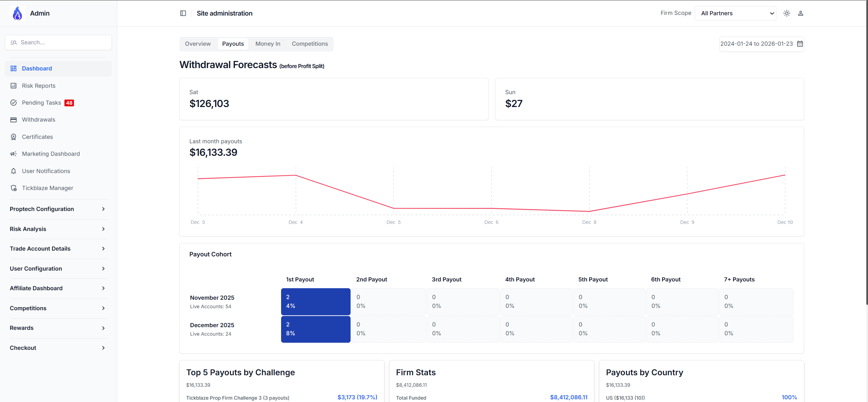Click the Risk Reports chart icon
Viewport: 868px width, 402px height.
14,86
